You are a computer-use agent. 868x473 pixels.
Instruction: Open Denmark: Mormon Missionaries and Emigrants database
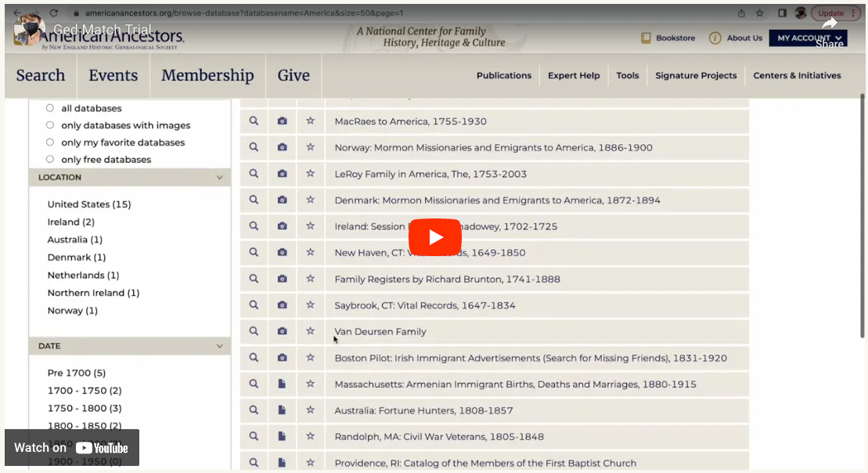(497, 200)
